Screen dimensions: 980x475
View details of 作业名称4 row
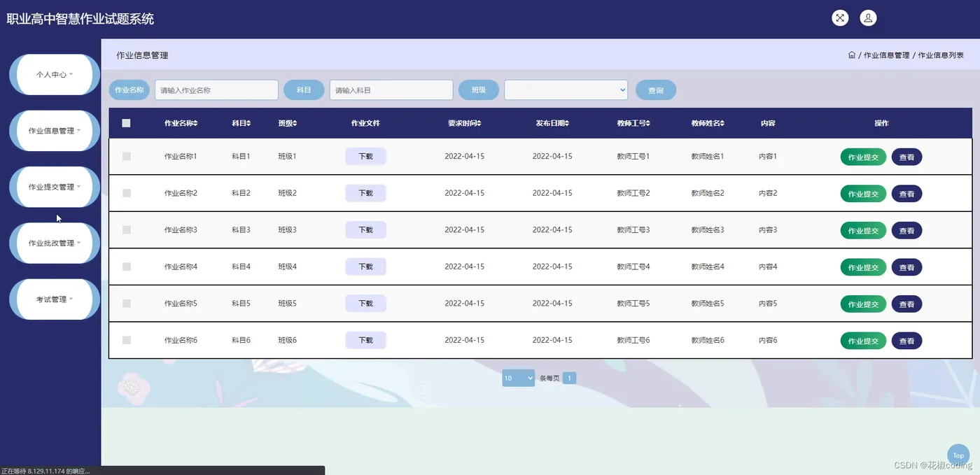pyautogui.click(x=906, y=267)
